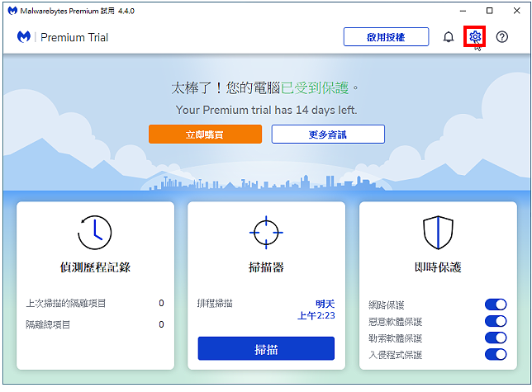Image resolution: width=532 pixels, height=392 pixels.
Task: Click the orange 立即購買 buy now button
Action: click(x=205, y=135)
